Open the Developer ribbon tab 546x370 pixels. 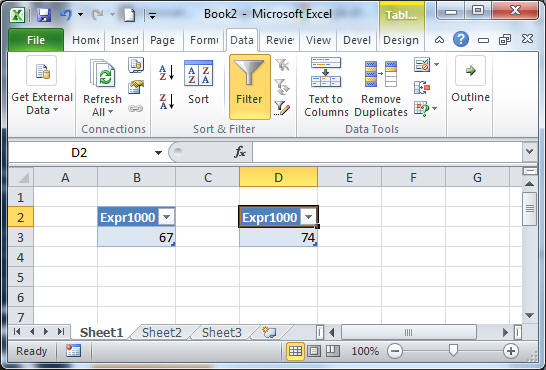click(x=357, y=40)
